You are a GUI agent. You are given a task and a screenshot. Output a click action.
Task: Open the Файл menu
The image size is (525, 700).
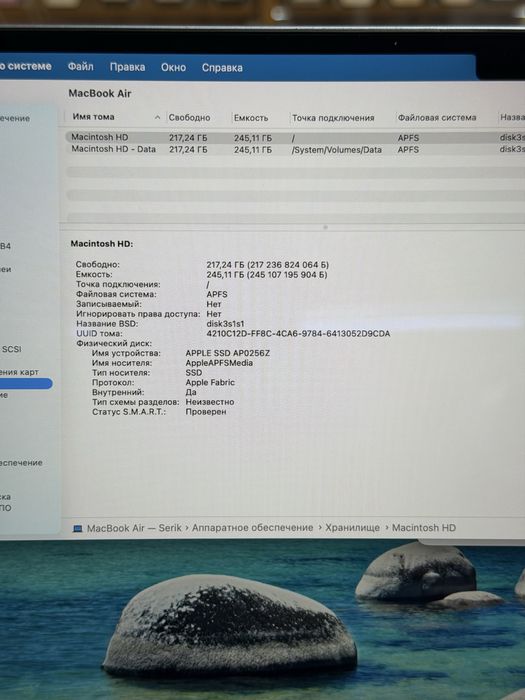(80, 67)
